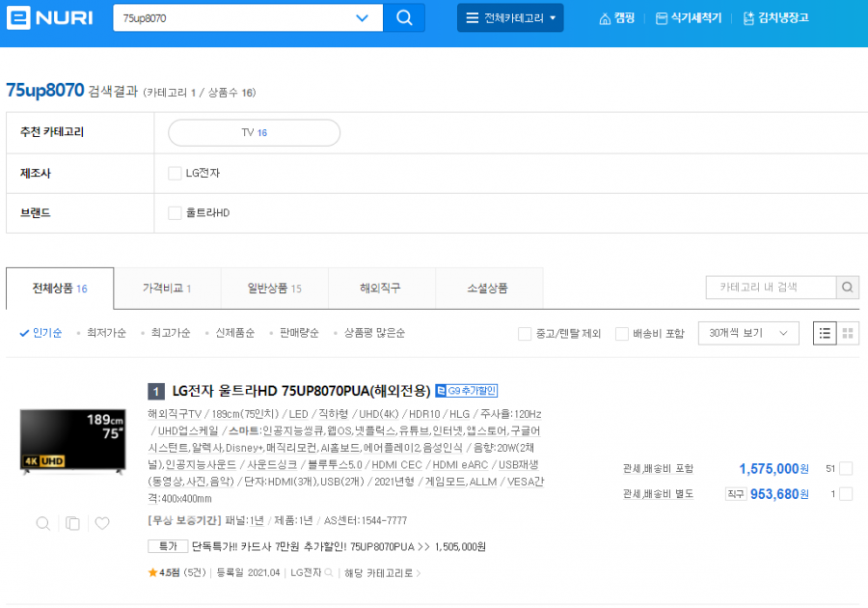
Task: Enable the 배송비 포함 checkbox
Action: (622, 333)
